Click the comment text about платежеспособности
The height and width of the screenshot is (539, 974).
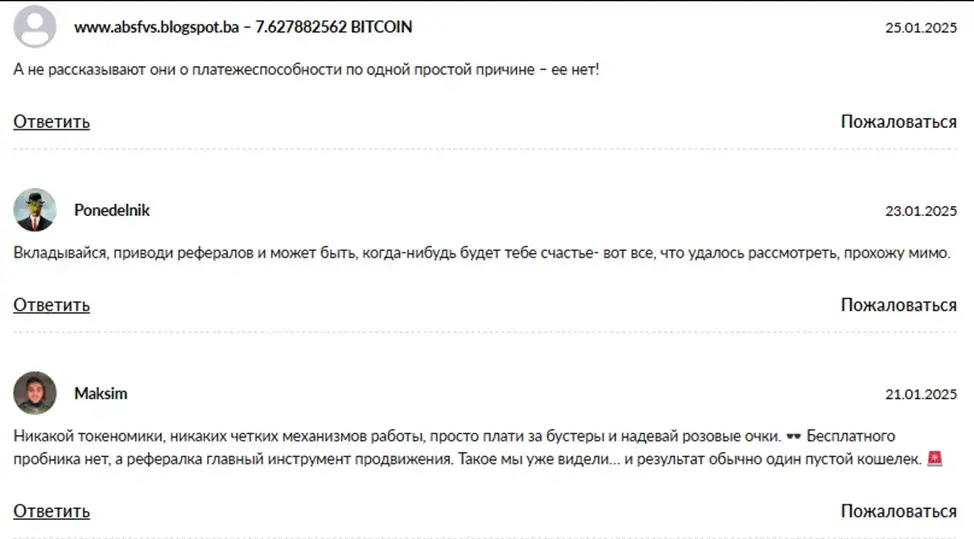306,70
